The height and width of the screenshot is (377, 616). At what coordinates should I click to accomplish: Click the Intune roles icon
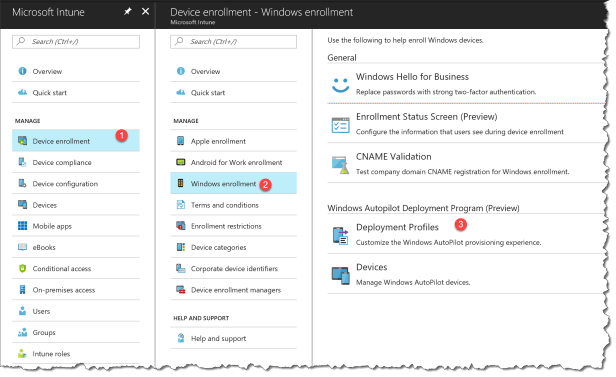pos(22,353)
